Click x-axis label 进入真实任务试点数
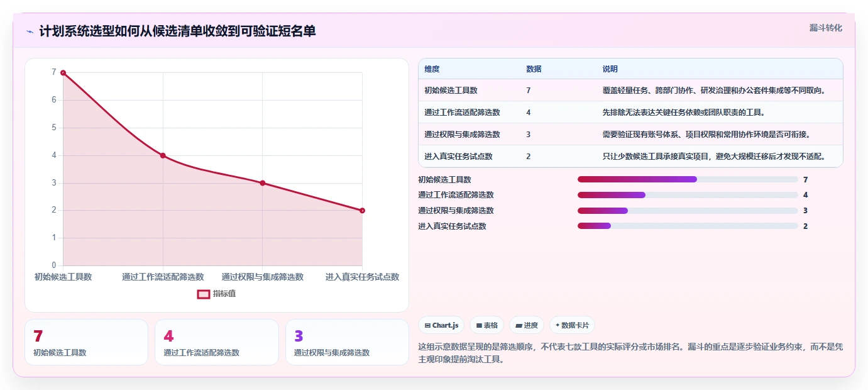Viewport: 868px width, 390px height. (x=362, y=277)
